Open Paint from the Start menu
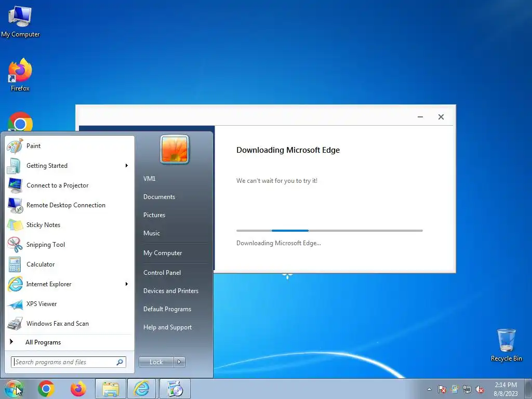 (70, 146)
